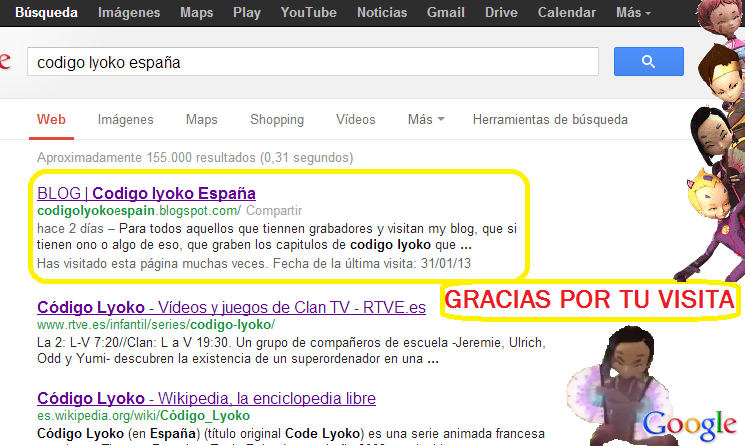
Task: Click the es.wikipedia.org/wiki/Código_Lyoko URL
Action: pyautogui.click(x=143, y=416)
